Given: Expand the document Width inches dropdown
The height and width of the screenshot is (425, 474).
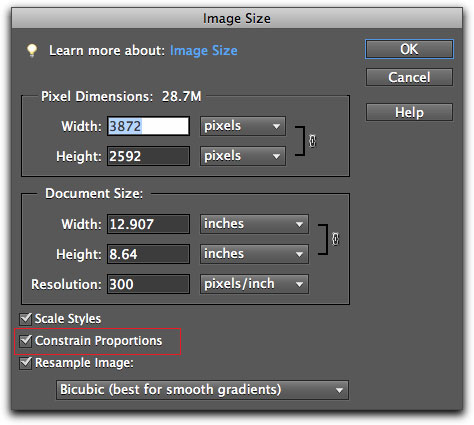Looking at the screenshot, I should (254, 224).
